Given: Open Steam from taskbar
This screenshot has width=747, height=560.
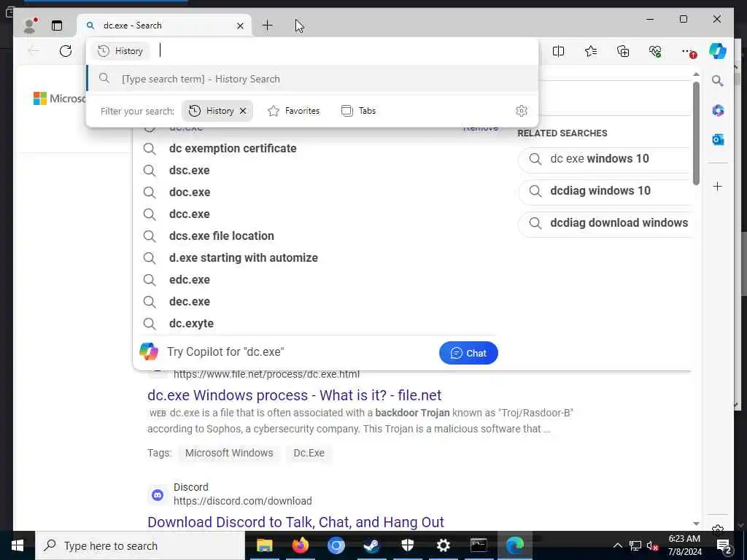Looking at the screenshot, I should (x=371, y=545).
